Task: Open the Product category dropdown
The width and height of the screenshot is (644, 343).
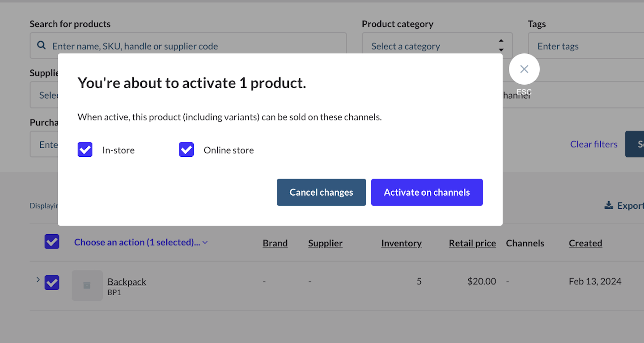Action: [436, 46]
